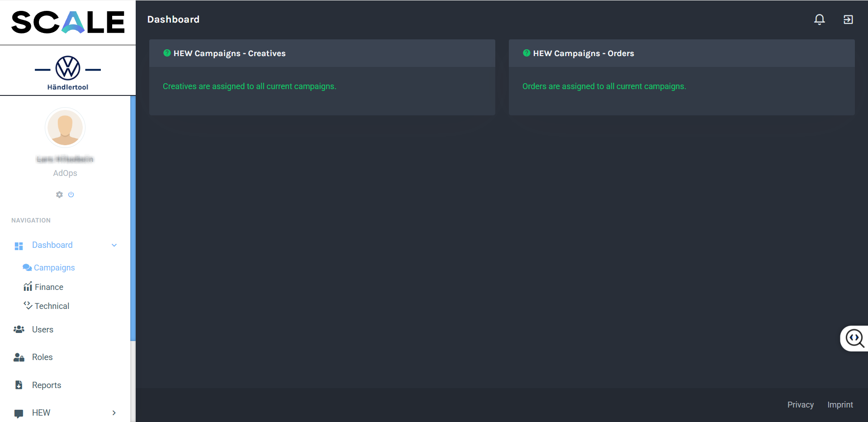Expand the HEW menu chevron
Viewport: 868px width, 422px height.
(x=114, y=413)
